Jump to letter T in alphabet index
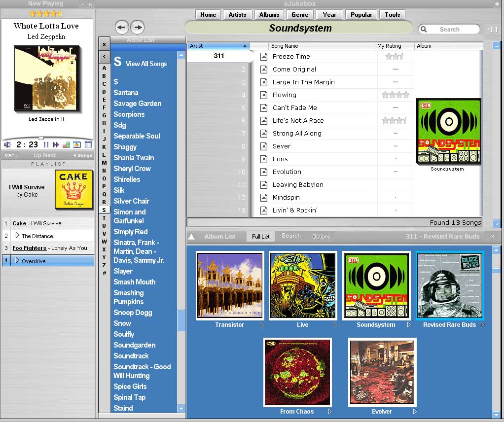The height and width of the screenshot is (422, 504). tap(104, 218)
